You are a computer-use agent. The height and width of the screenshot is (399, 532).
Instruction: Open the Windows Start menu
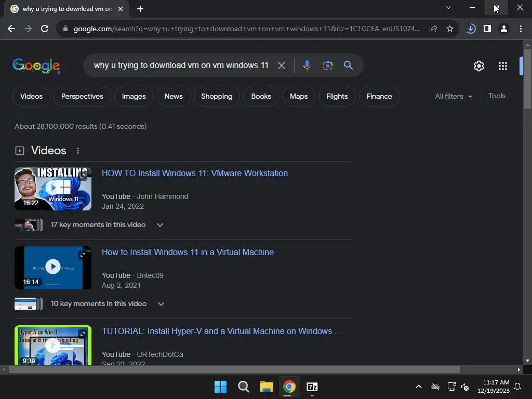coord(220,387)
